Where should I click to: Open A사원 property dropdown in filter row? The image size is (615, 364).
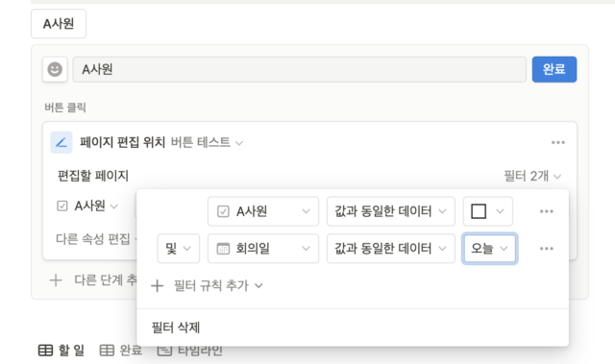tap(263, 211)
